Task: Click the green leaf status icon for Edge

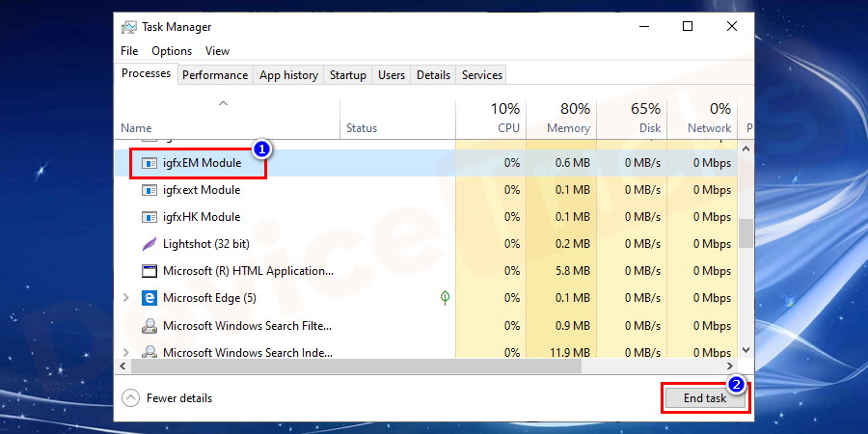Action: pos(445,298)
